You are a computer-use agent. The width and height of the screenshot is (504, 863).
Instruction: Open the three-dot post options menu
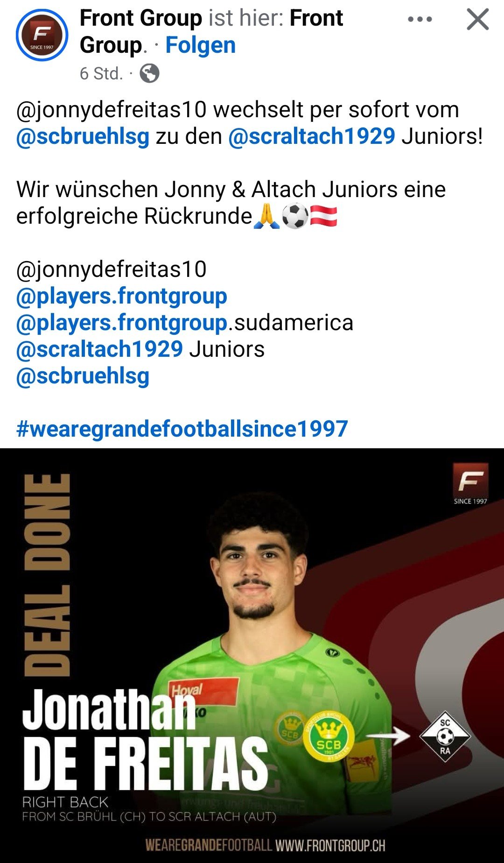(x=420, y=20)
